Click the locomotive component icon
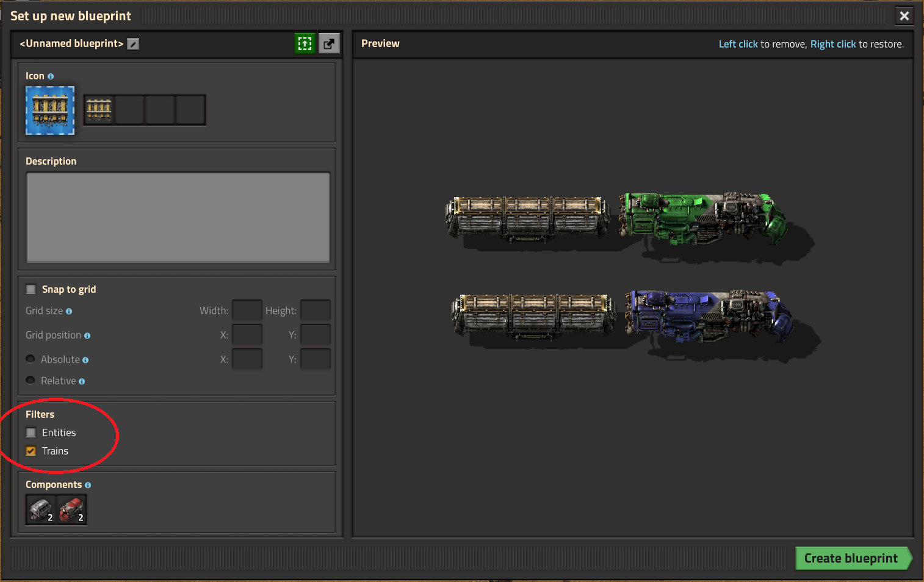This screenshot has height=582, width=924. (x=71, y=509)
